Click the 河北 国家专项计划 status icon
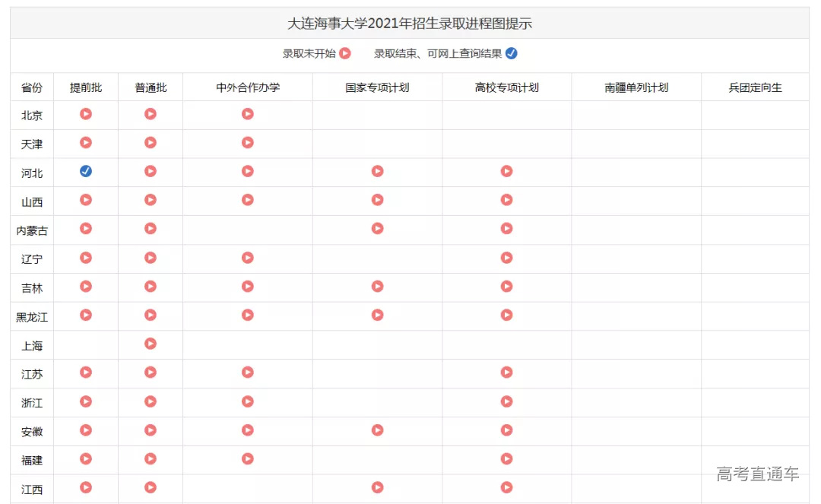Image resolution: width=821 pixels, height=504 pixels. (x=378, y=171)
